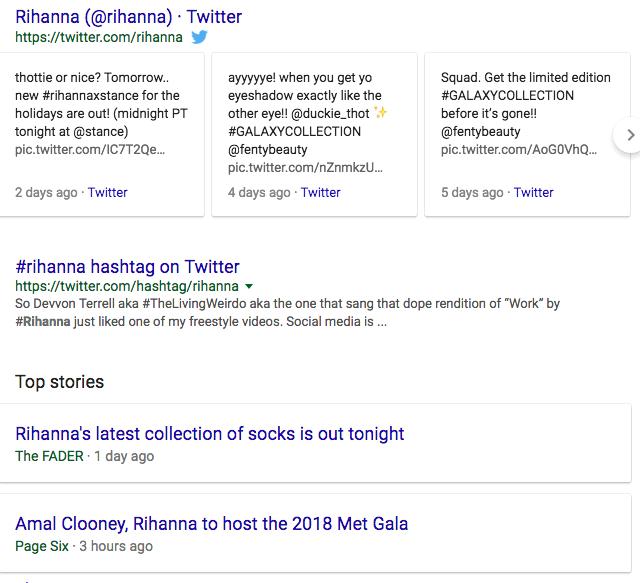Open #rihanna hashtag on Twitter result
Image resolution: width=640 pixels, height=583 pixels.
(x=127, y=267)
